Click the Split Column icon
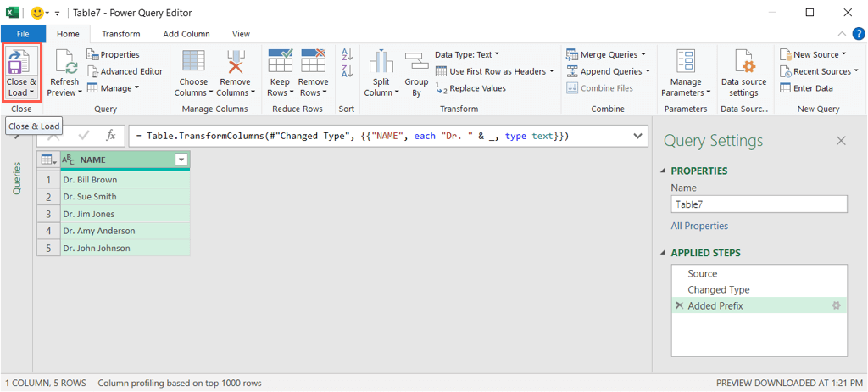 point(381,62)
